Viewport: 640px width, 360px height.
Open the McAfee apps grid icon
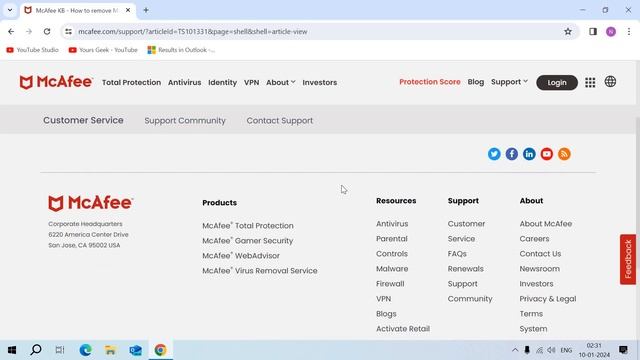pos(590,82)
